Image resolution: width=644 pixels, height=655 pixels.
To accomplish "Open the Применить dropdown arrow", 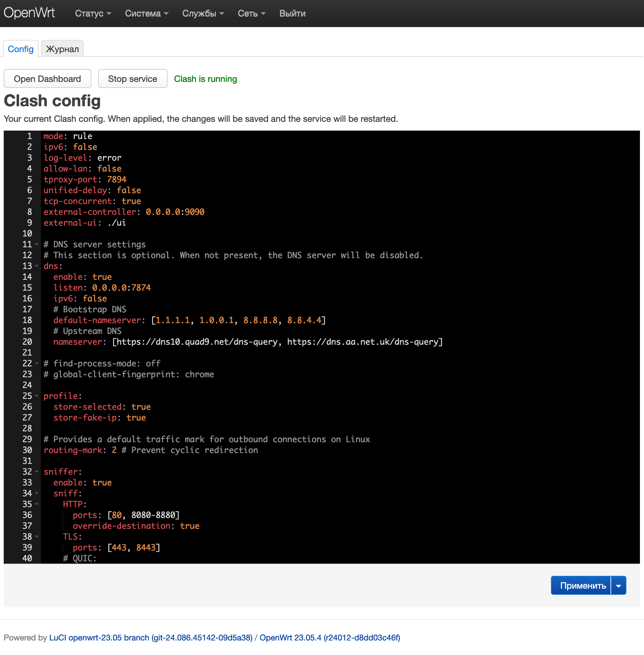I will point(619,586).
